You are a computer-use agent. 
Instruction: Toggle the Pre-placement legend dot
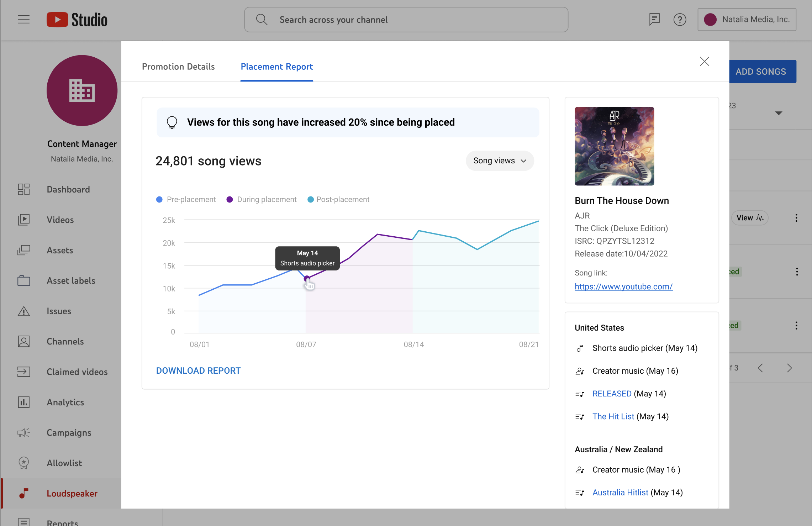159,200
